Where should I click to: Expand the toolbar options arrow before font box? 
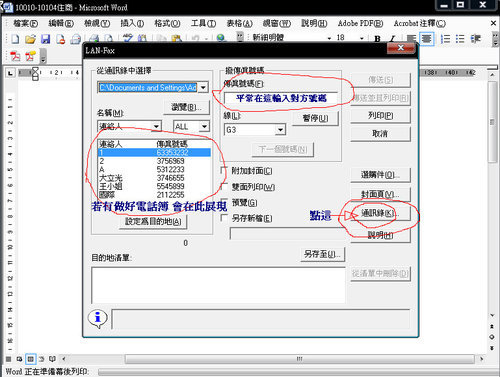[x=240, y=37]
